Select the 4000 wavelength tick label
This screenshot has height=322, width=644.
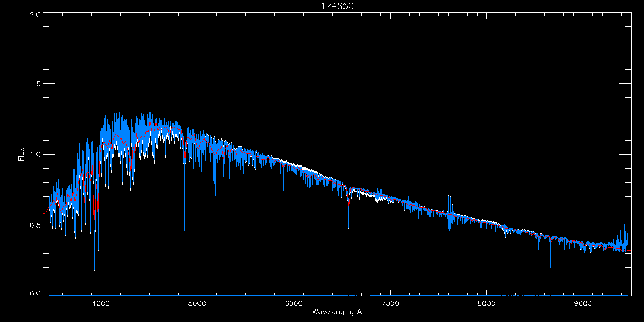coord(101,303)
